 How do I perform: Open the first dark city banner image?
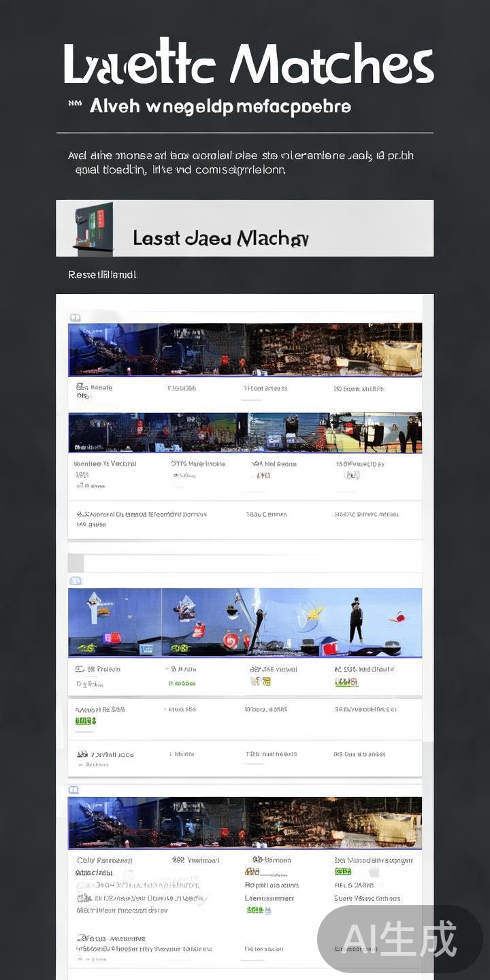click(244, 350)
